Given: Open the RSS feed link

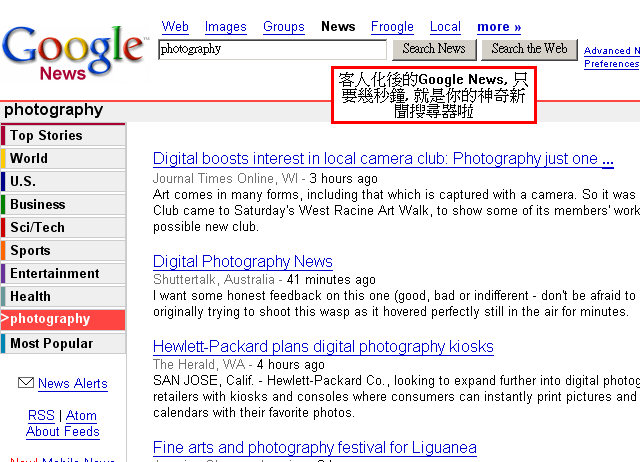Looking at the screenshot, I should [x=41, y=415].
